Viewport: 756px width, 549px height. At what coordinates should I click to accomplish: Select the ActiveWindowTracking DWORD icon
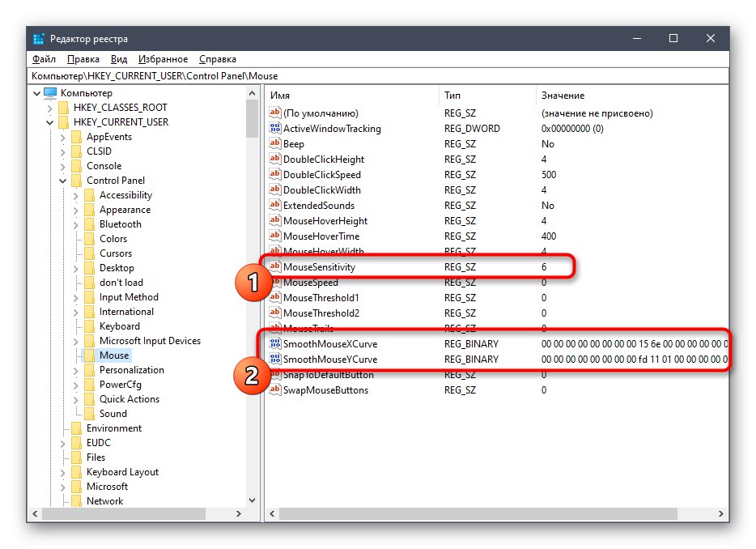click(x=275, y=128)
